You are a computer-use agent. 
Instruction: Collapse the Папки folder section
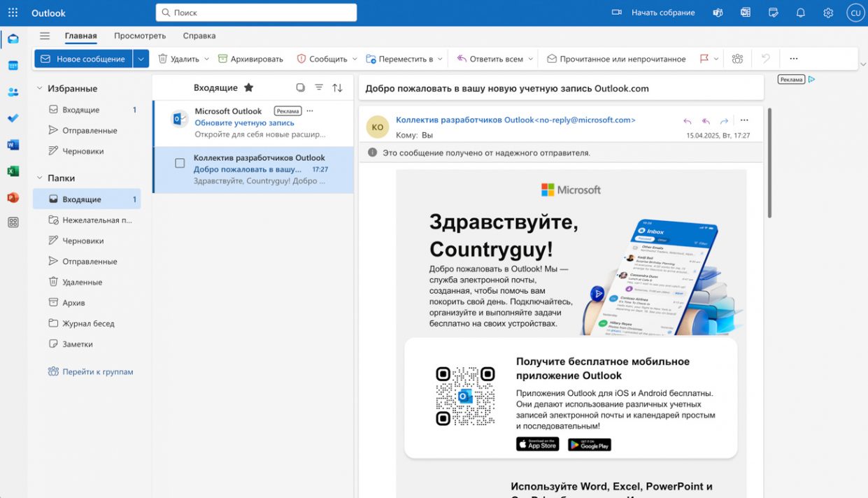40,178
